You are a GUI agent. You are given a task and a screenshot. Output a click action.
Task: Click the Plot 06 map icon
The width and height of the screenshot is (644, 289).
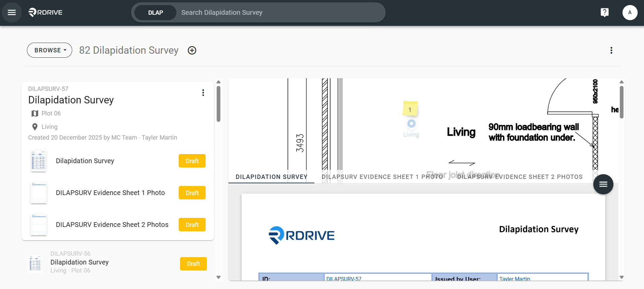click(35, 113)
